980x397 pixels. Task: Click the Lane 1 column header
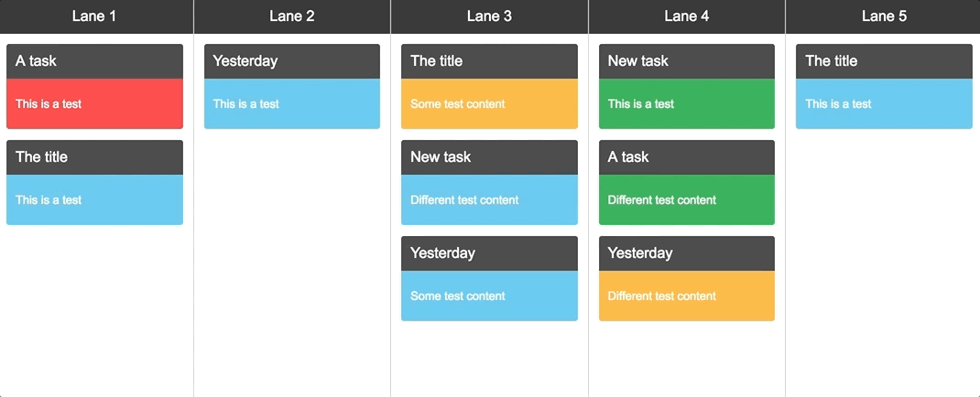[x=94, y=16]
